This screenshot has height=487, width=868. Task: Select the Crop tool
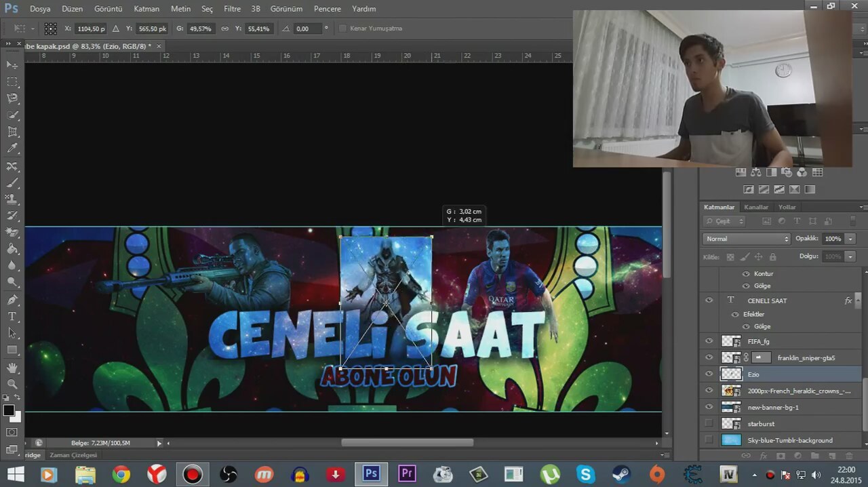[12, 132]
